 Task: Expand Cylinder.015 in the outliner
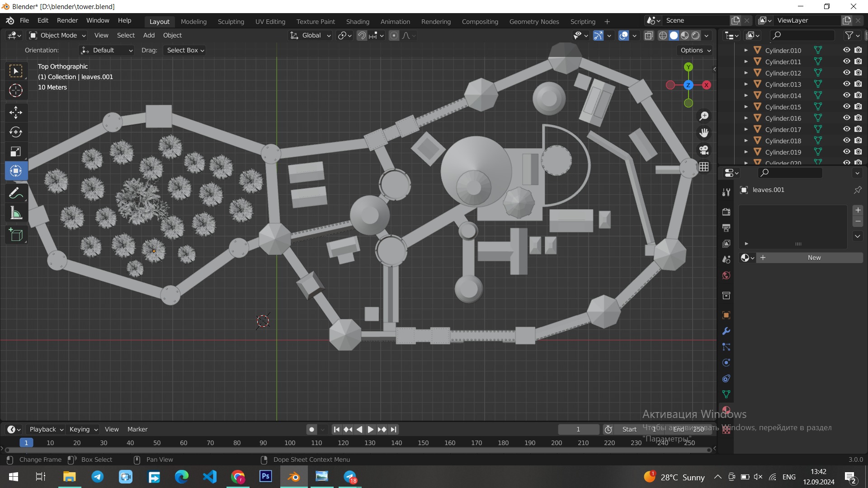tap(746, 107)
